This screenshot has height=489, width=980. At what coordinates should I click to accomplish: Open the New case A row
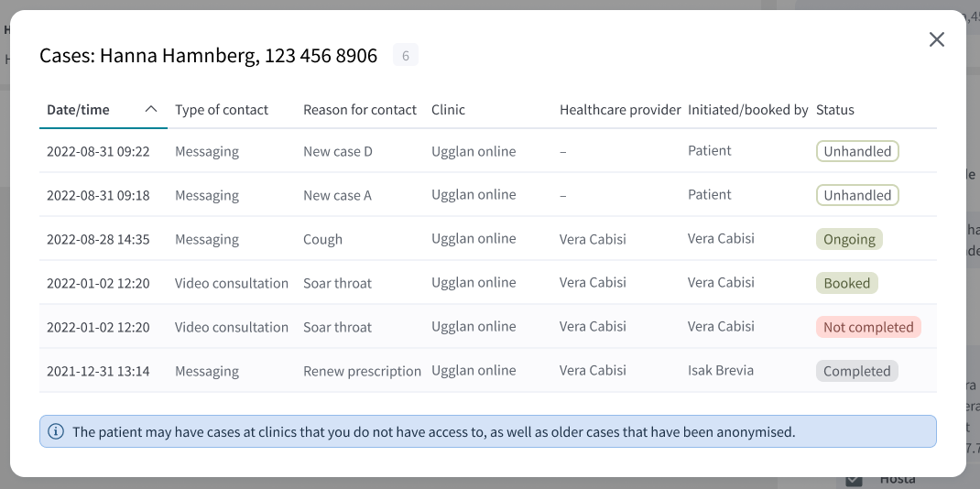pyautogui.click(x=487, y=195)
